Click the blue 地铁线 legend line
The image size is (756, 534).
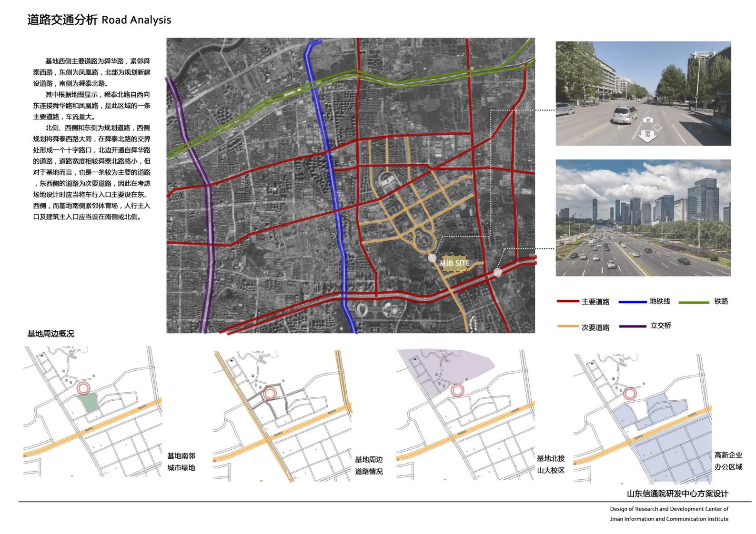[x=633, y=302]
